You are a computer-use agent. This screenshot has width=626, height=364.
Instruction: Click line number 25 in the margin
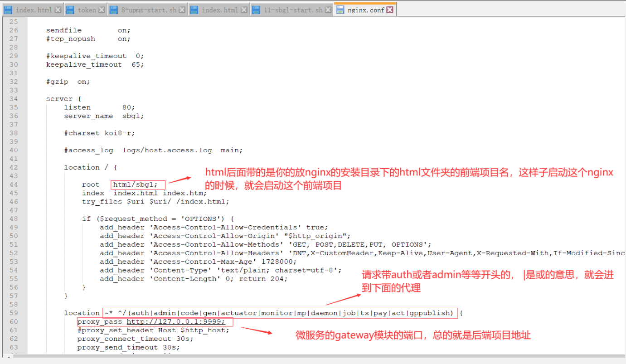13,22
